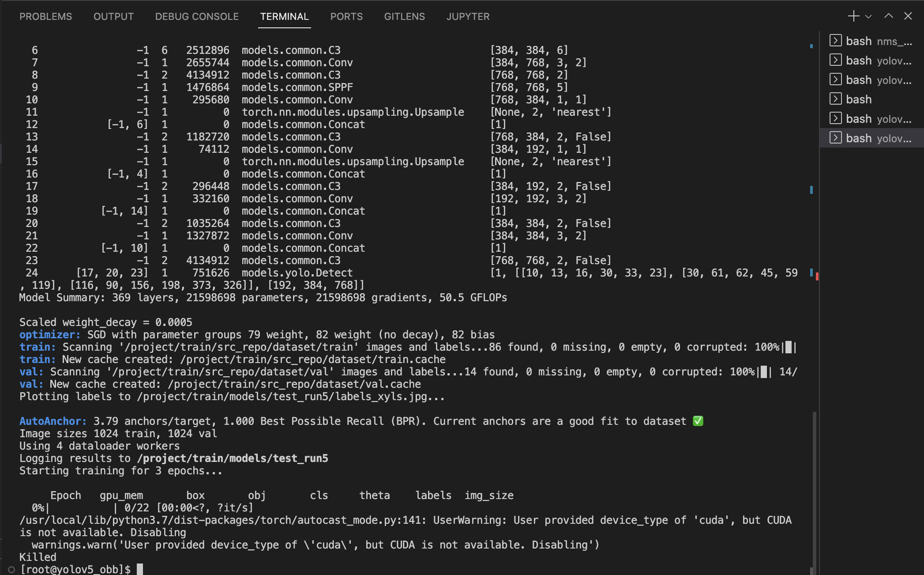The image size is (924, 575).
Task: Select the highlighted active bash yolov terminal
Action: pyautogui.click(x=871, y=138)
